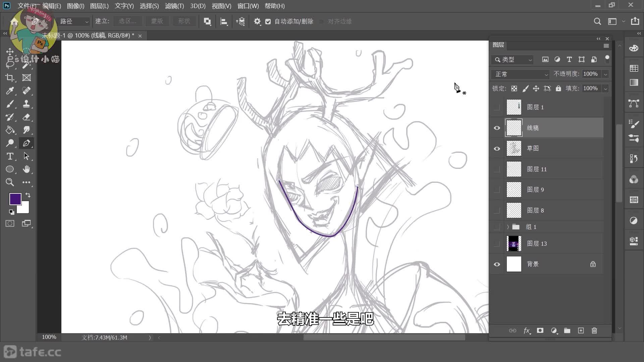Open pen tool gear settings
The height and width of the screenshot is (362, 644).
point(257,21)
